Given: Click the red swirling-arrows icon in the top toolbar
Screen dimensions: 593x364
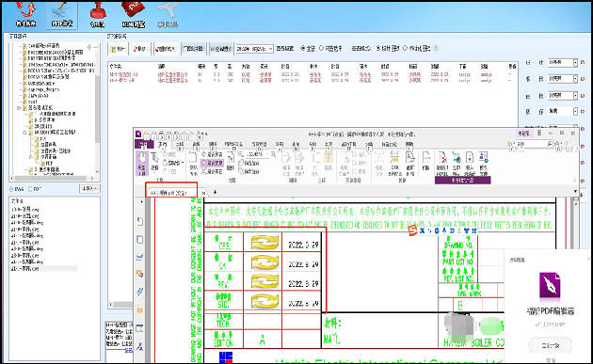Looking at the screenshot, I should (x=25, y=13).
